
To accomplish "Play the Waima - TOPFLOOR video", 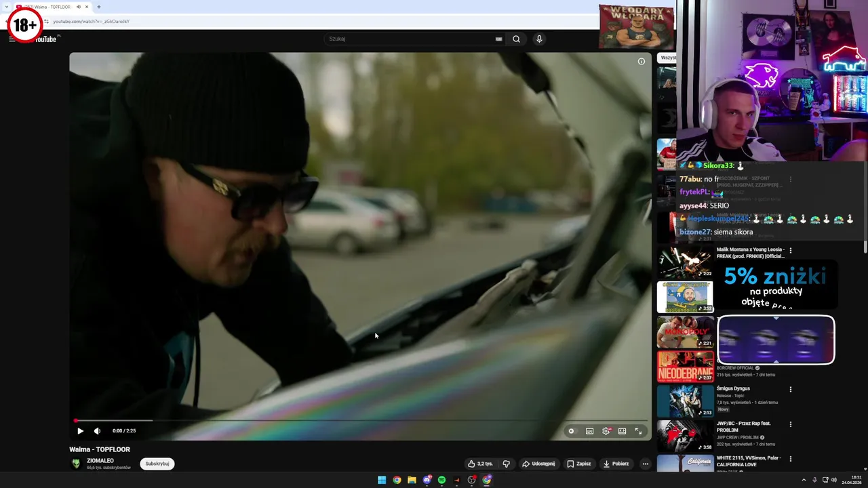I will click(80, 431).
